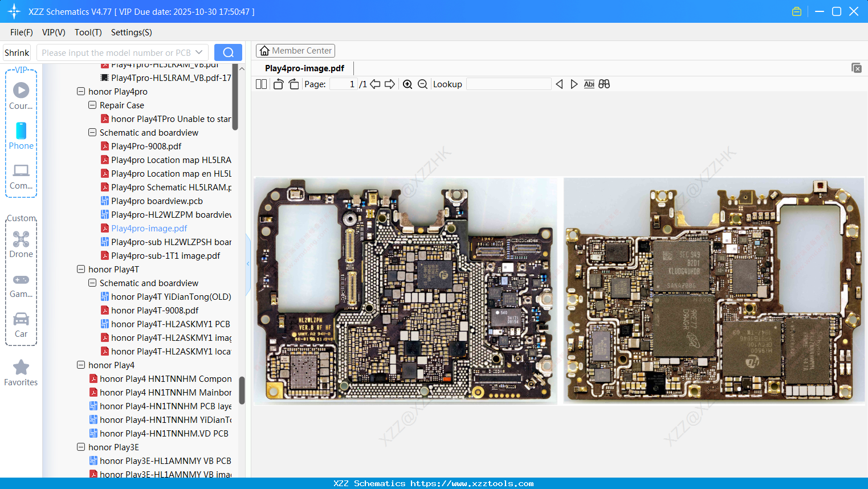Collapse the honor Play3E tree node
868x489 pixels.
(81, 447)
